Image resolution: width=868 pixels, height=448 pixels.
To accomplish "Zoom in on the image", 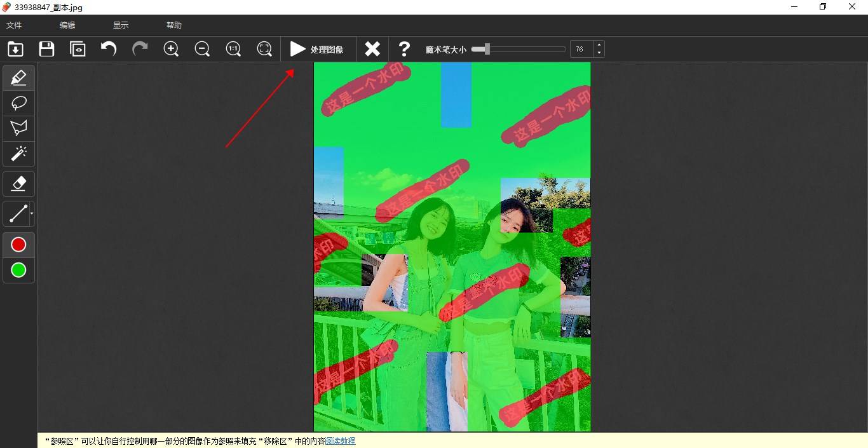I will pos(171,49).
